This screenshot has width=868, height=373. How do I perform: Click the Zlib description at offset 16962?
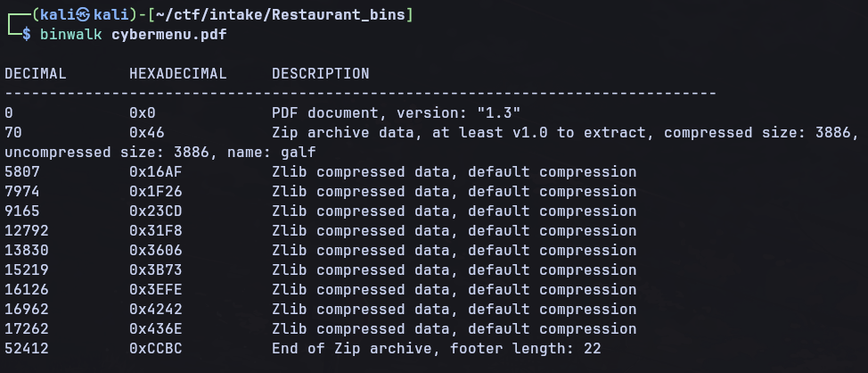coord(454,310)
